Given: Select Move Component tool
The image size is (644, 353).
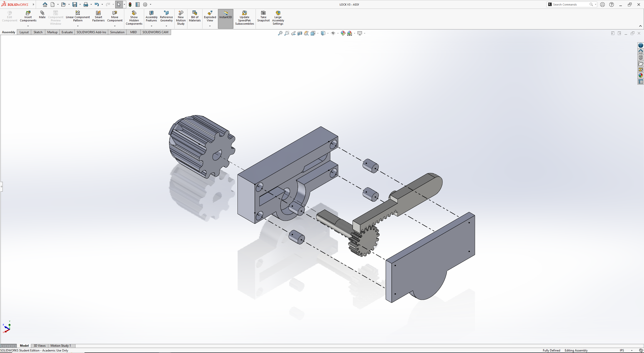Looking at the screenshot, I should pyautogui.click(x=115, y=16).
